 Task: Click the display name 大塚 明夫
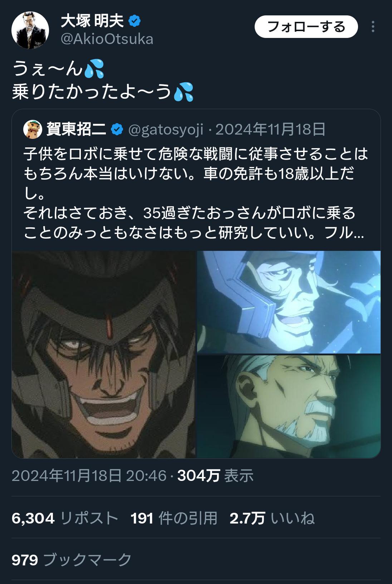click(92, 21)
